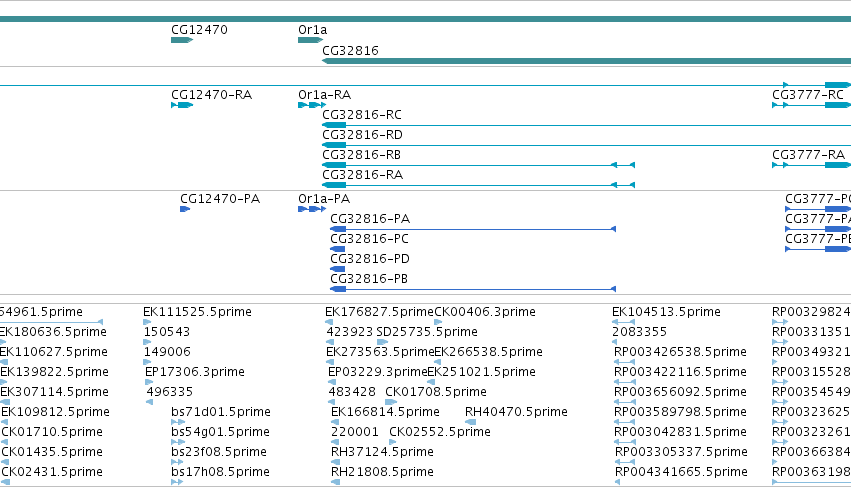Select the bs71d01.5prime EST label
The height and width of the screenshot is (487, 851).
click(221, 413)
